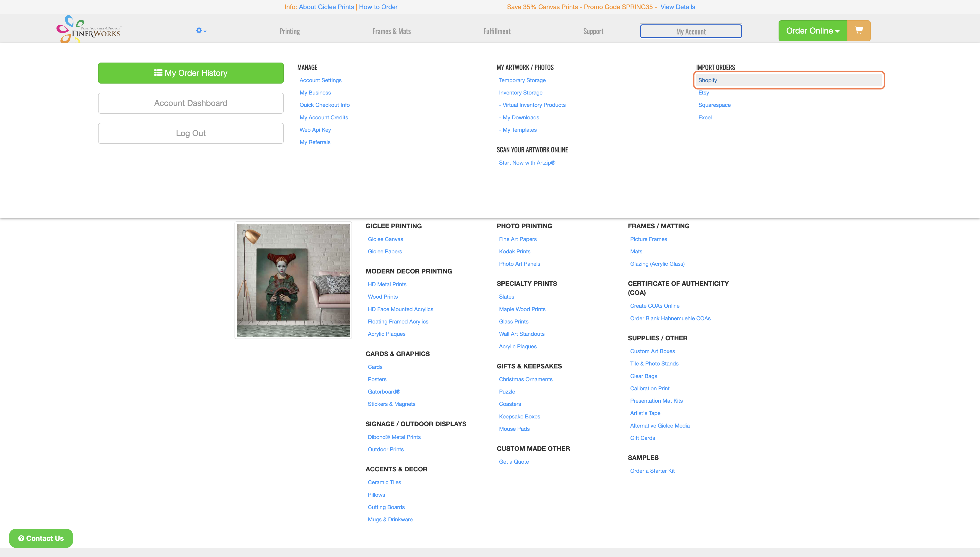Open Virtual Inventory Products
This screenshot has height=557, width=980.
[x=532, y=105]
